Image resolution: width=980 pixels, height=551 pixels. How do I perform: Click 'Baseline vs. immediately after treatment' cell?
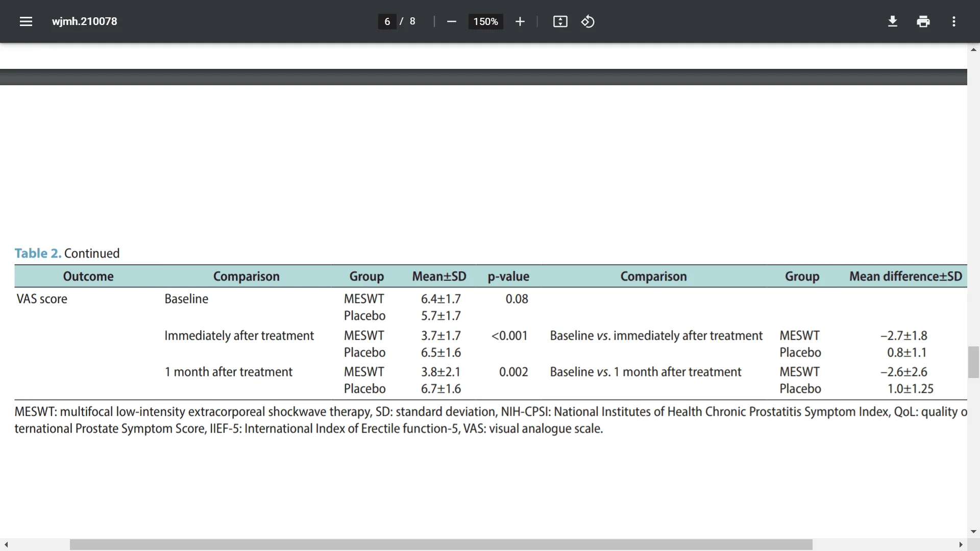(x=656, y=335)
